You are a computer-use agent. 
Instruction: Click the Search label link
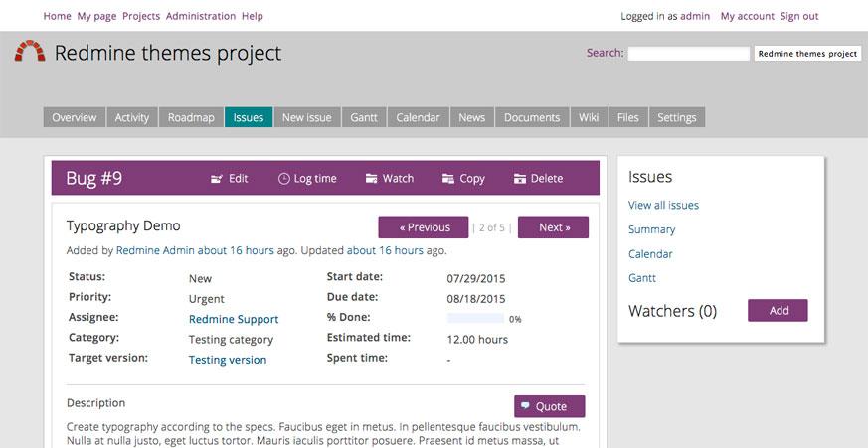[605, 53]
